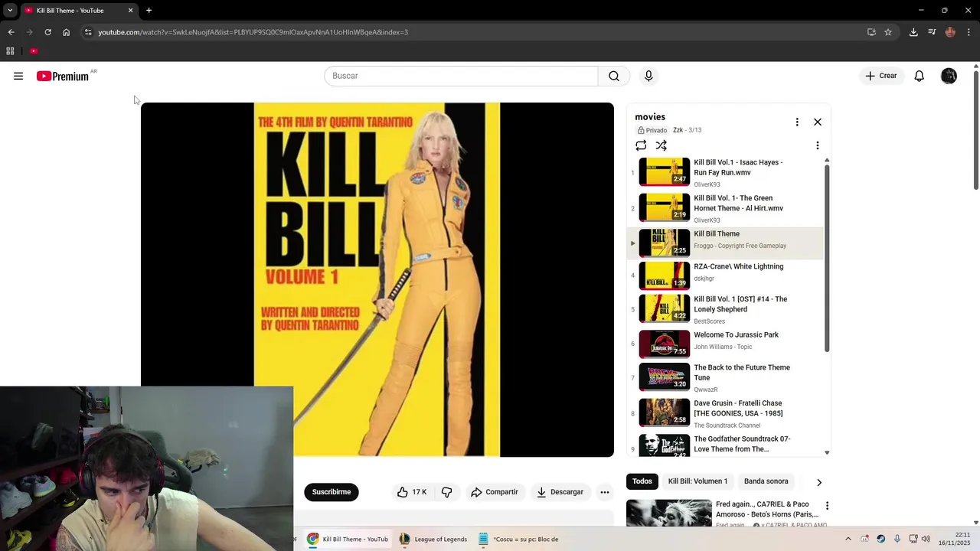The image size is (980, 551).
Task: Open Chrome downloads icon
Action: coord(913,32)
